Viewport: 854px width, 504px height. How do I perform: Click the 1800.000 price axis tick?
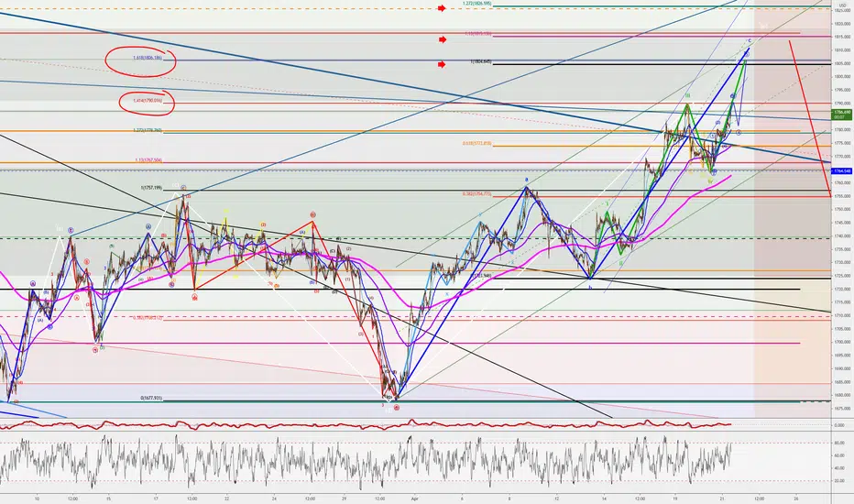tap(842, 77)
